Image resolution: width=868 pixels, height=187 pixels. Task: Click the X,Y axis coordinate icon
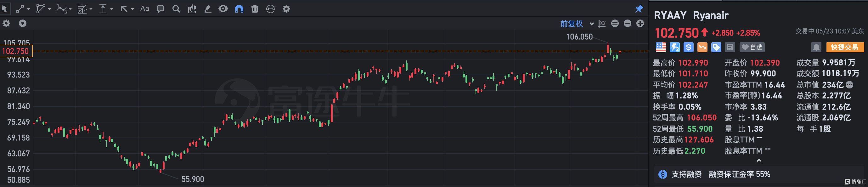pos(602,24)
